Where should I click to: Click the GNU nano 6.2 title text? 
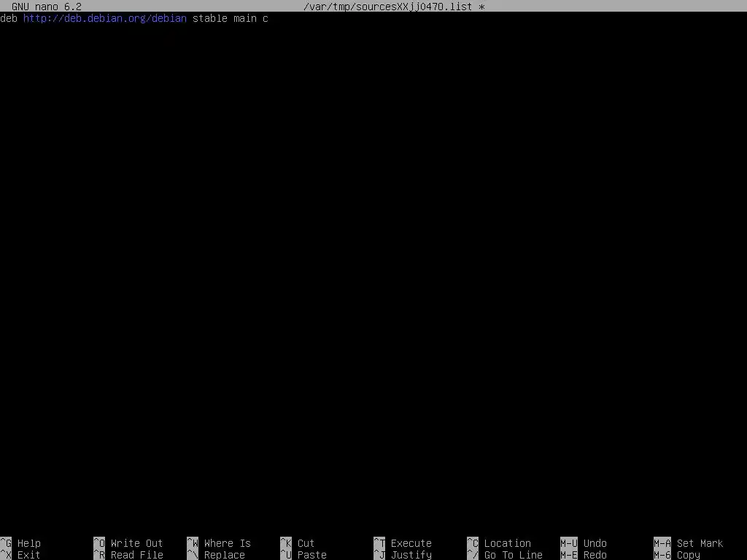(47, 7)
